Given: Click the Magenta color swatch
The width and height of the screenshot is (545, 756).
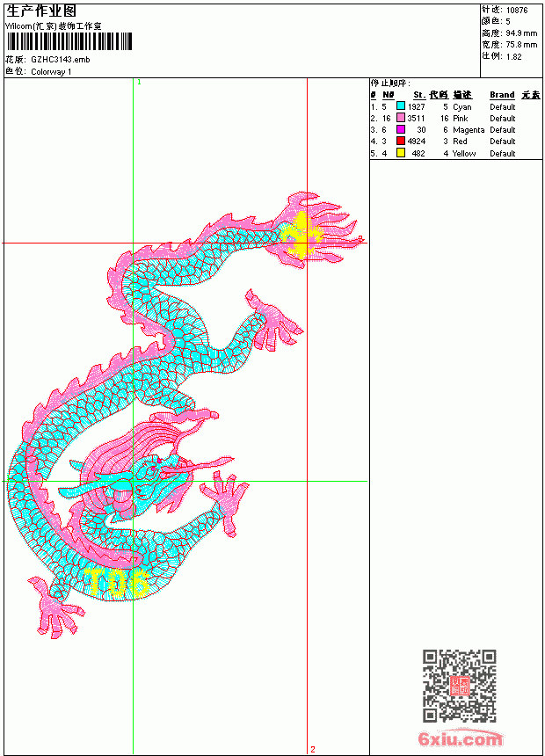Looking at the screenshot, I should (400, 129).
